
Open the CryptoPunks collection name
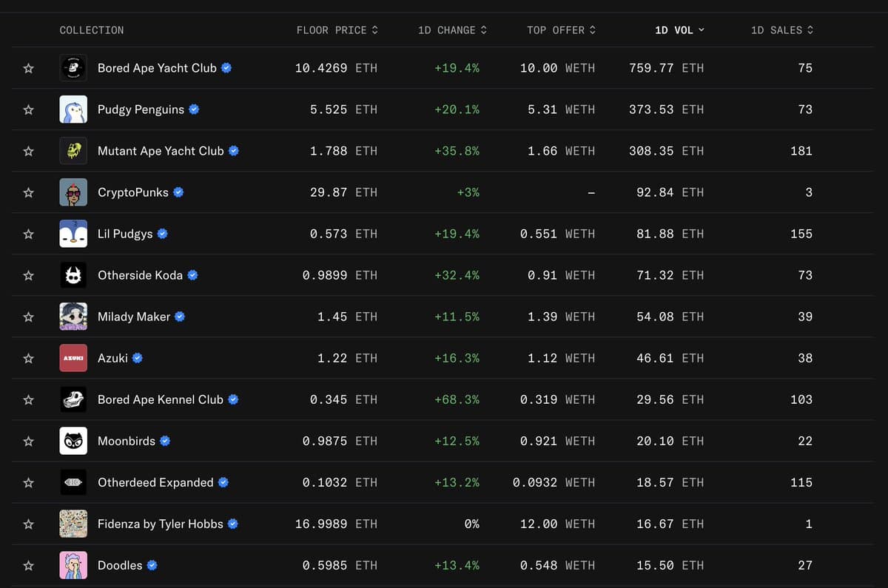click(x=133, y=192)
